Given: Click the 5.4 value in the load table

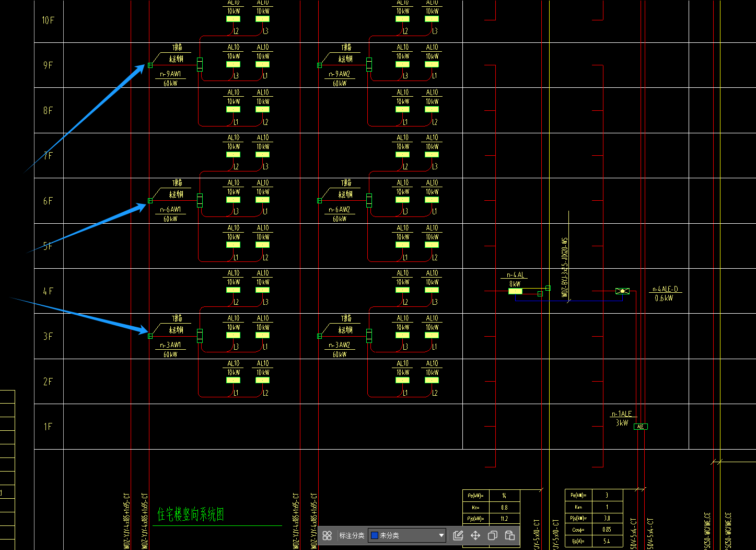Looking at the screenshot, I should click(607, 541).
